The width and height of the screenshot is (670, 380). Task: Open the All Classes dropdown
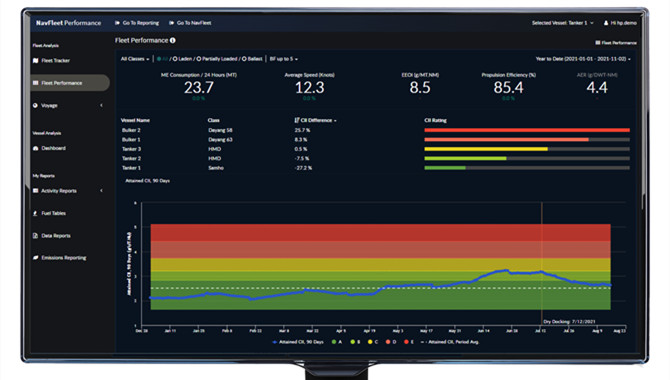(135, 59)
